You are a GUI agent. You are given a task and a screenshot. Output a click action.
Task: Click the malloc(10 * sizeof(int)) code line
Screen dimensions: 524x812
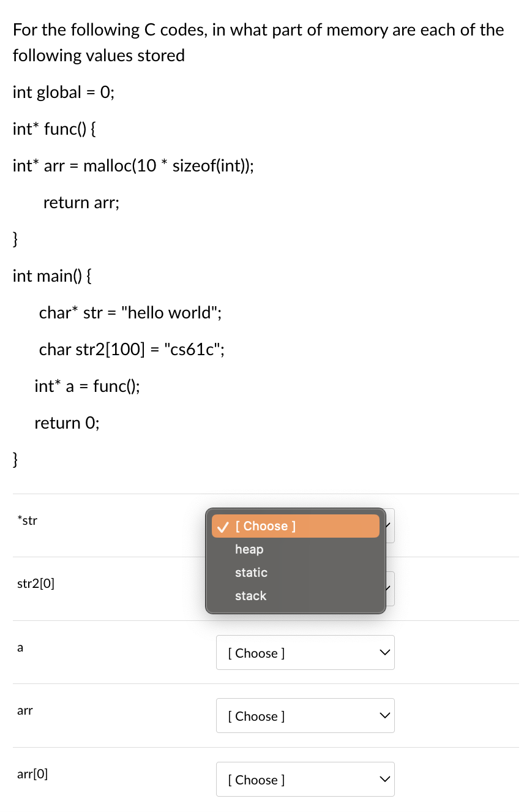point(133,166)
